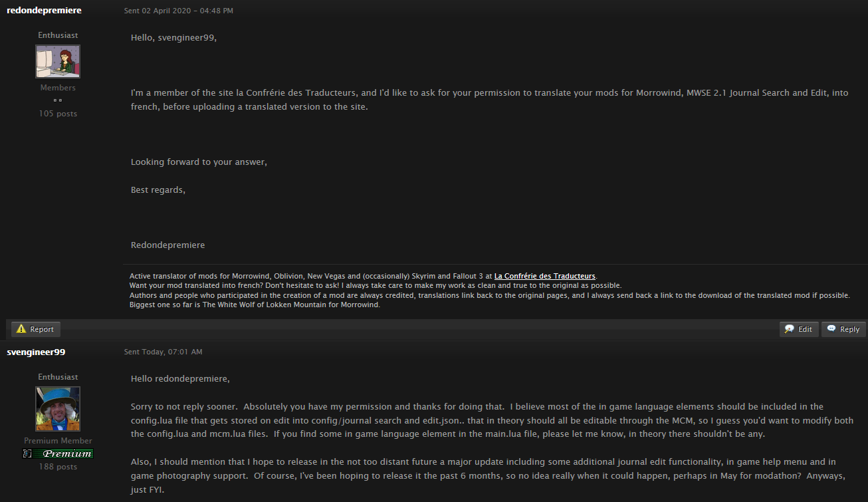Click the Members group label under redondepremiere

(58, 88)
